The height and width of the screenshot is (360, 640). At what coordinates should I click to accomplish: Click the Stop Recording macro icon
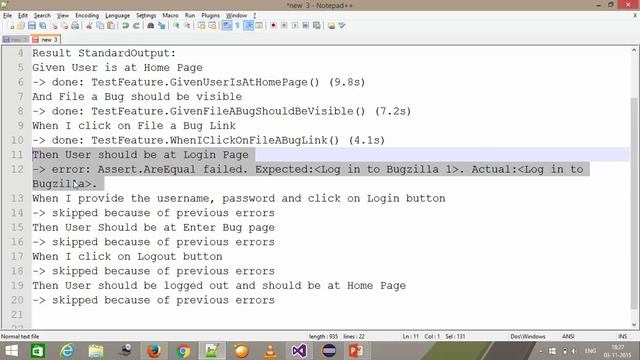[x=284, y=26]
